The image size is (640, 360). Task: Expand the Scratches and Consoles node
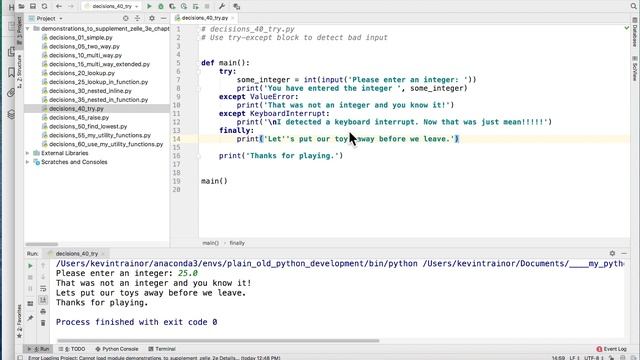[x=28, y=162]
